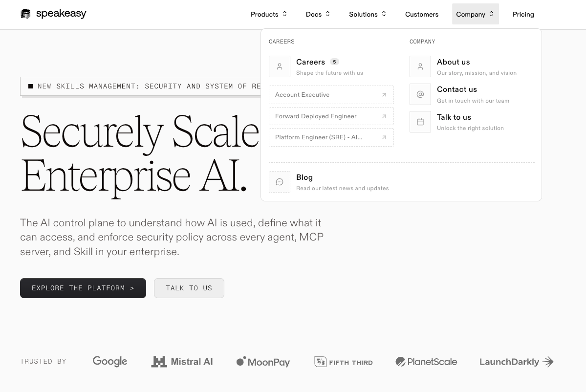Click the arrow next to LaunchDarkly
Screen dimensions: 586x392
[x=548, y=362]
